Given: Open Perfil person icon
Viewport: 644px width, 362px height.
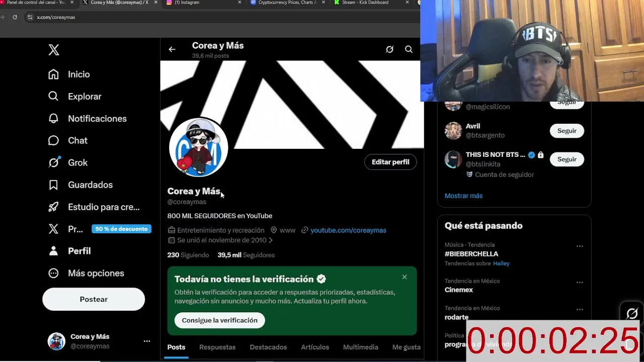Looking at the screenshot, I should [x=53, y=251].
